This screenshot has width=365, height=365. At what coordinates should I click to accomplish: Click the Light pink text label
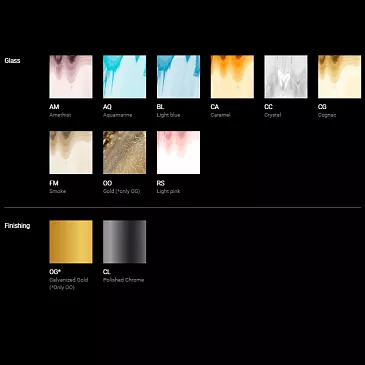[x=168, y=191]
